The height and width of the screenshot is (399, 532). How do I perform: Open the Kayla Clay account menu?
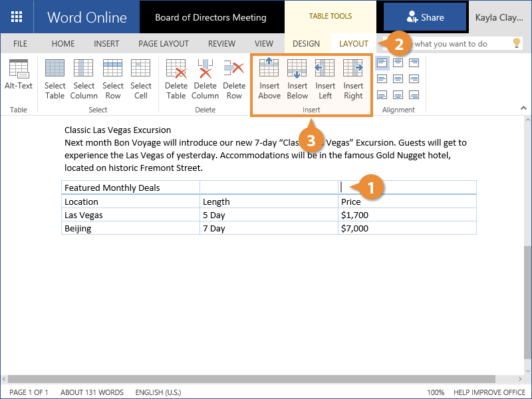coord(501,17)
